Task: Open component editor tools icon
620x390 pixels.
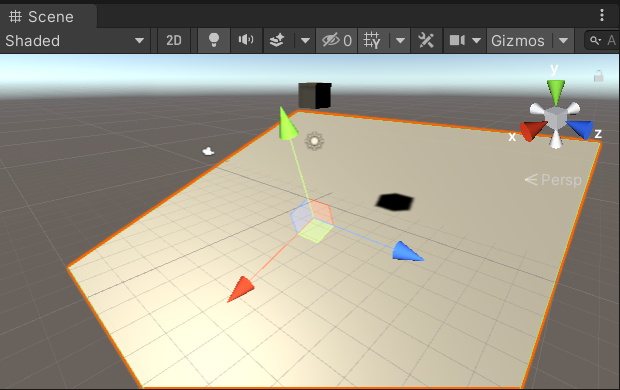Action: [426, 41]
